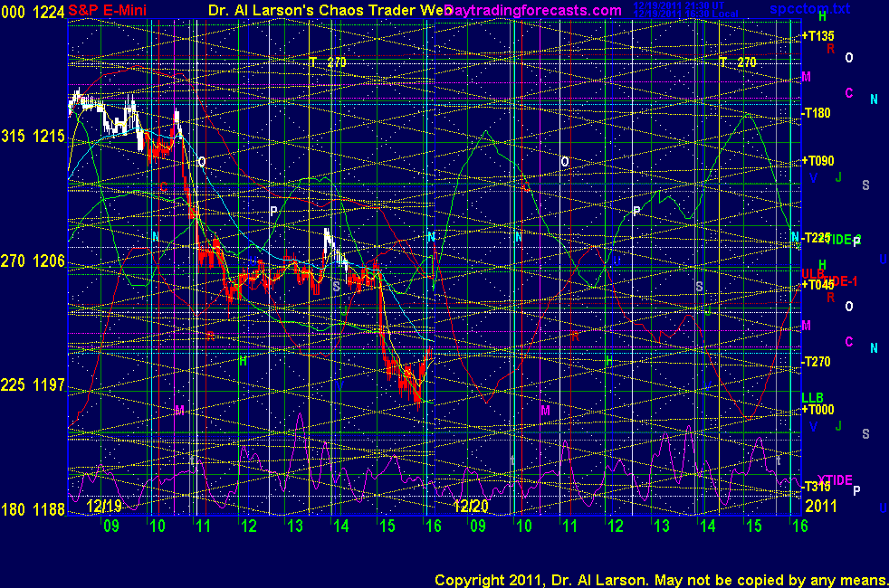Click the "000 1224" price axis label

coord(33,12)
